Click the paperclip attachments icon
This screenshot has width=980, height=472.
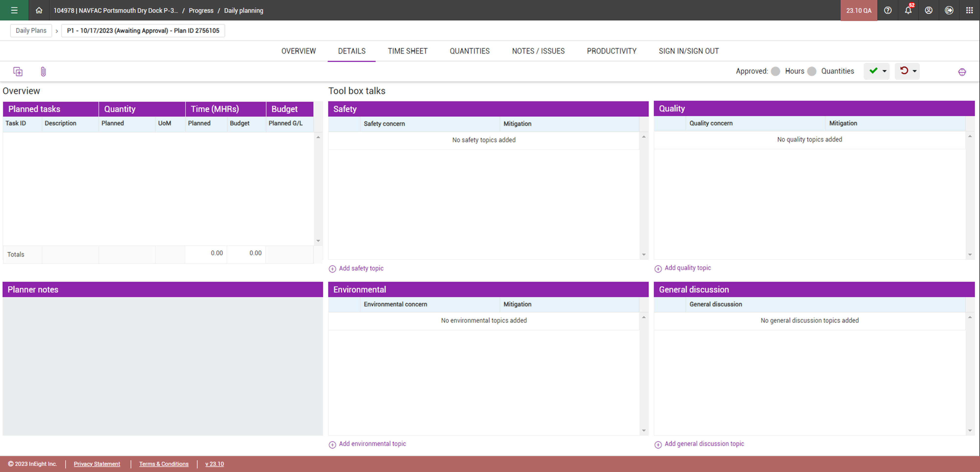pos(43,71)
